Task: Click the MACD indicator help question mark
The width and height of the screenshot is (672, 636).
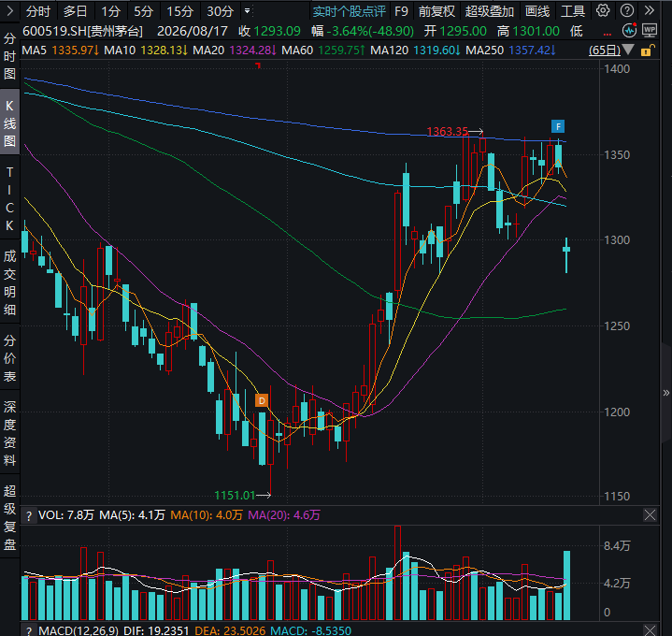Action: point(29,630)
